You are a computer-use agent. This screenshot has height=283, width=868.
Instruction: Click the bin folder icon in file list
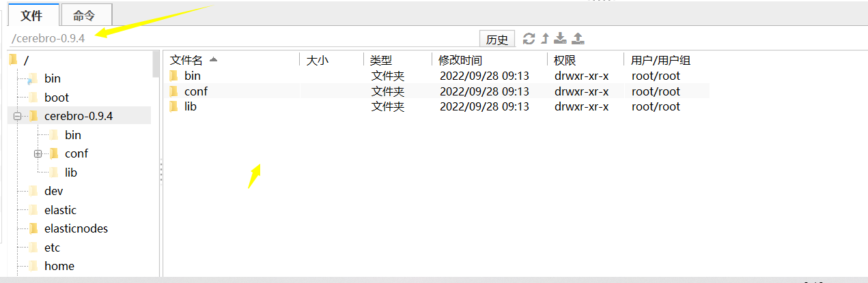point(173,76)
